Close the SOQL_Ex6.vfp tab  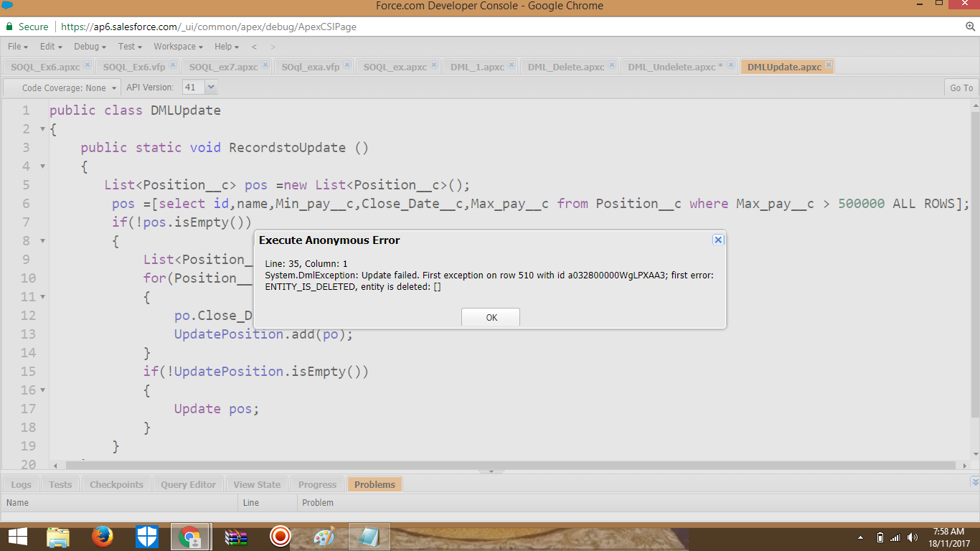click(x=173, y=65)
